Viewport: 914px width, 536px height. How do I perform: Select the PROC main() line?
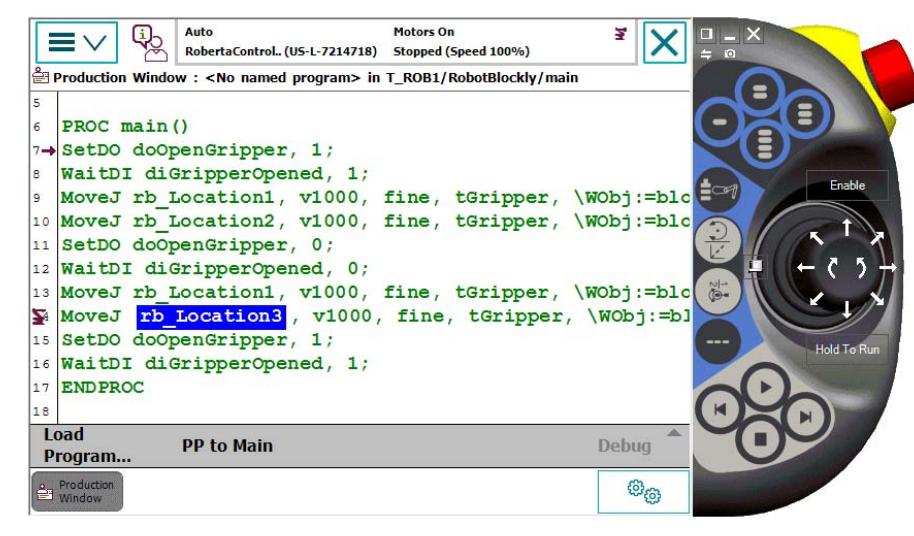click(125, 126)
